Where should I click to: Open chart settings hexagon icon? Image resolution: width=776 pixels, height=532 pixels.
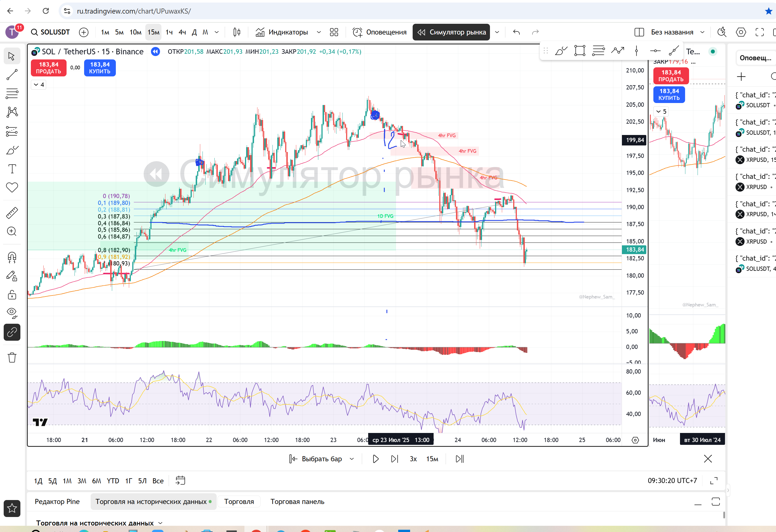[741, 32]
